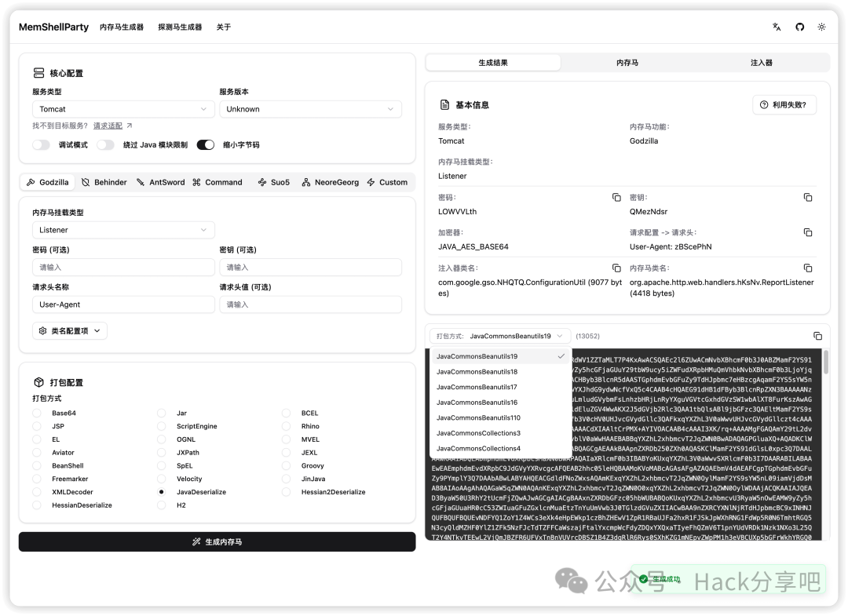Copy the injector class name
This screenshot has height=616, width=848.
pos(616,268)
